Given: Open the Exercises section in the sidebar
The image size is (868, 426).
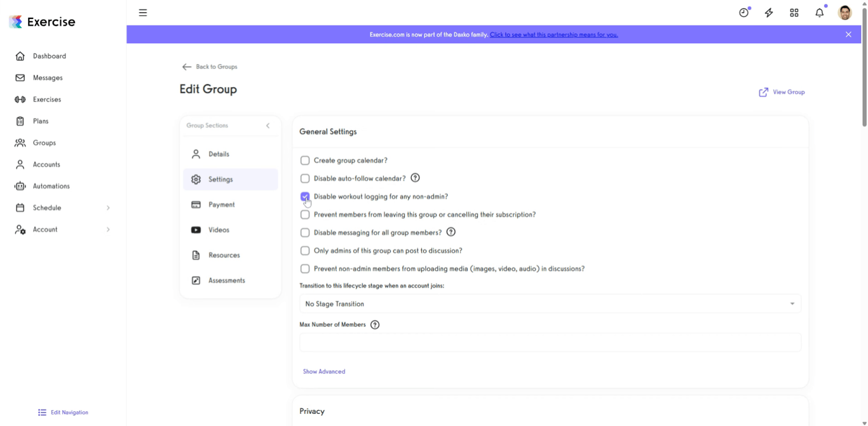Looking at the screenshot, I should point(48,99).
